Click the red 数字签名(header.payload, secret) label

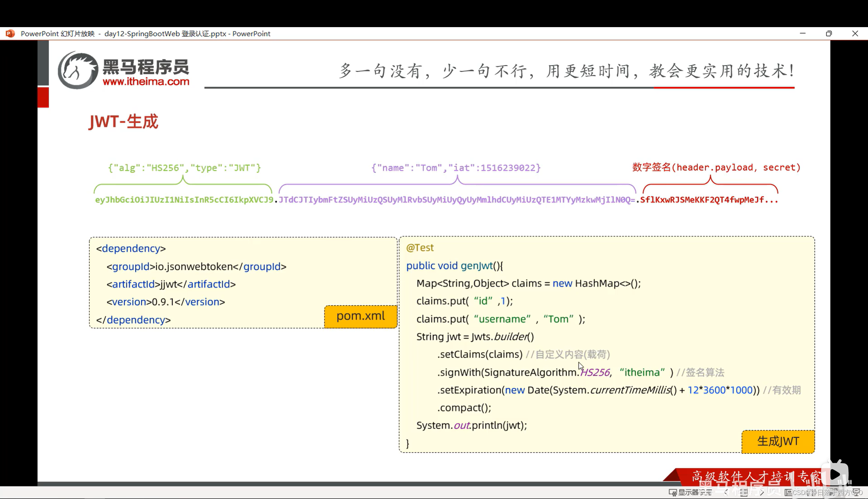[x=716, y=167]
